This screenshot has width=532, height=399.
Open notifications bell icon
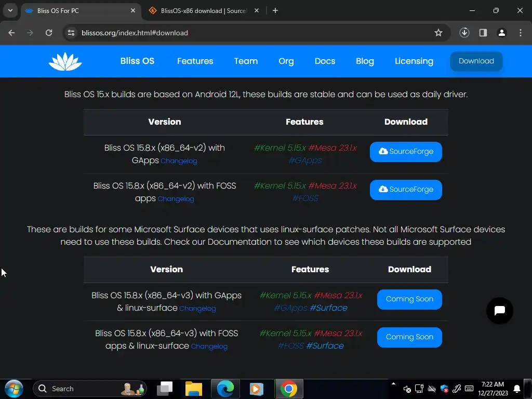[517, 389]
